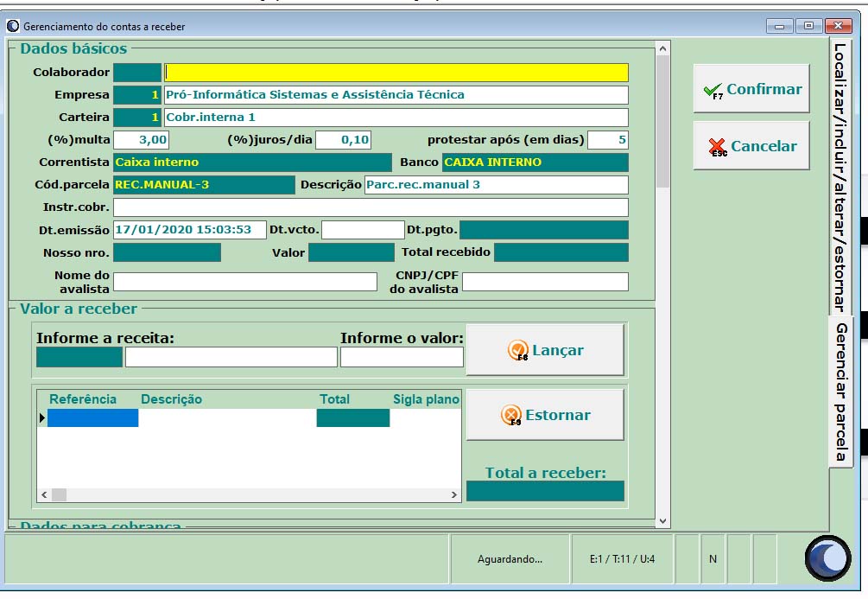The height and width of the screenshot is (599, 868).
Task: Click the (%)multa field with 3,00
Action: (x=141, y=140)
